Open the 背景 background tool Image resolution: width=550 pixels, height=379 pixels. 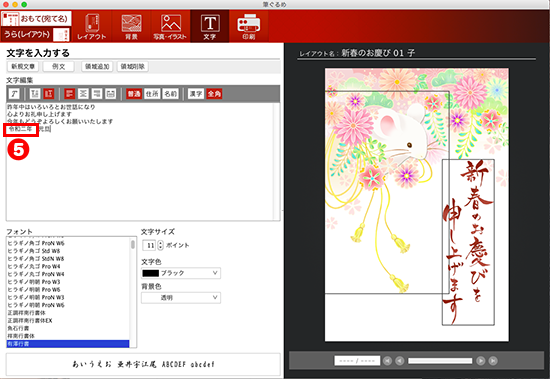pos(131,26)
